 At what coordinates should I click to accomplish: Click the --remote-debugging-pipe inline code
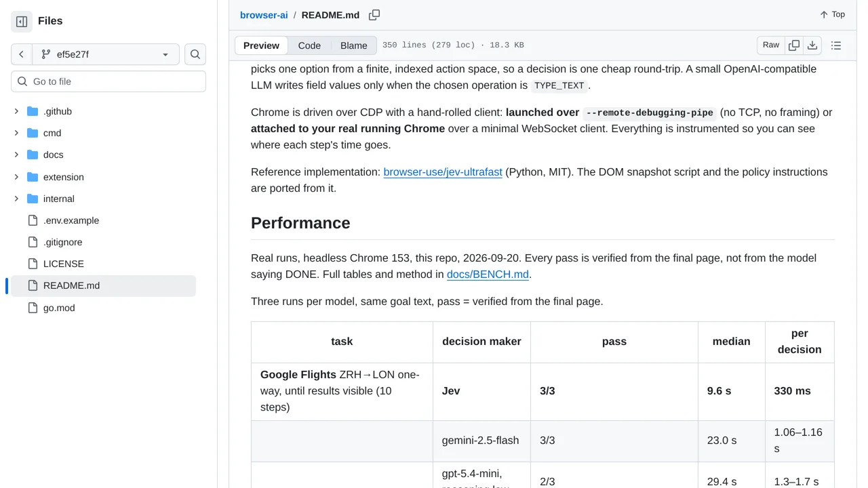coord(650,113)
